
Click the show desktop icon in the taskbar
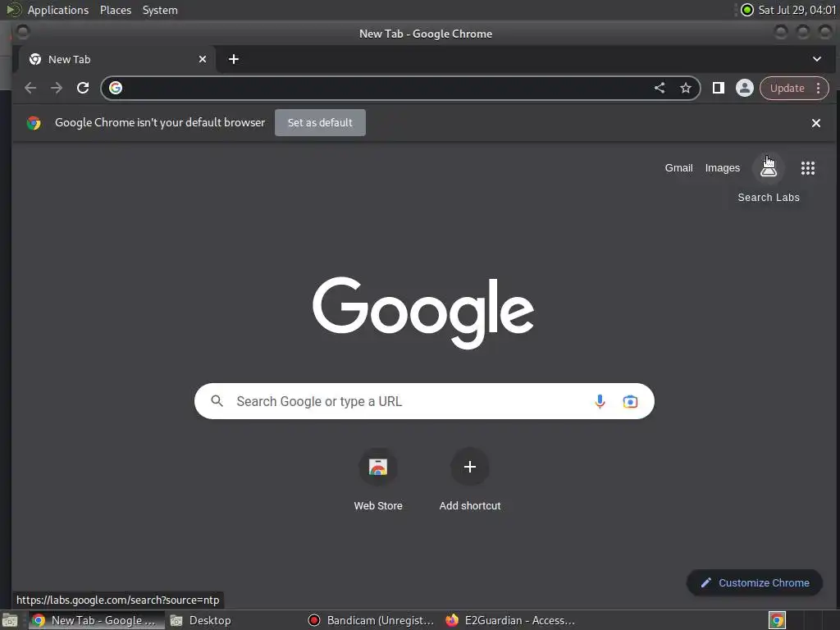tap(10, 621)
